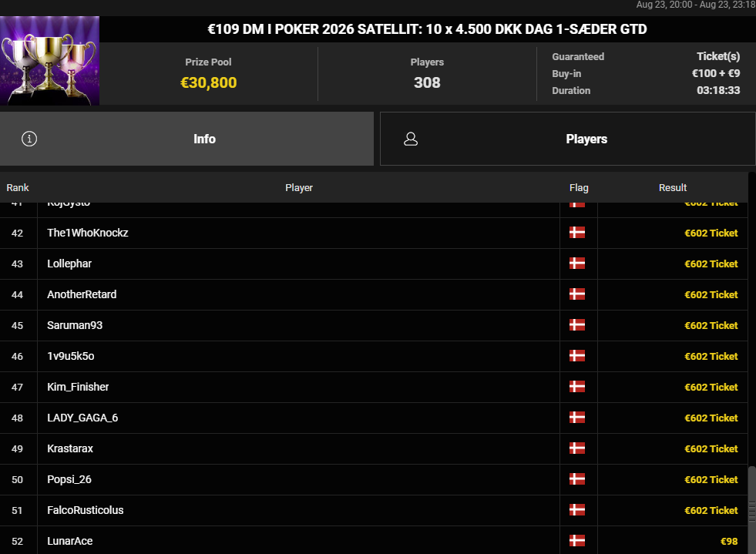Viewport: 756px width, 554px height.
Task: Sort by the Player column header
Action: (299, 187)
